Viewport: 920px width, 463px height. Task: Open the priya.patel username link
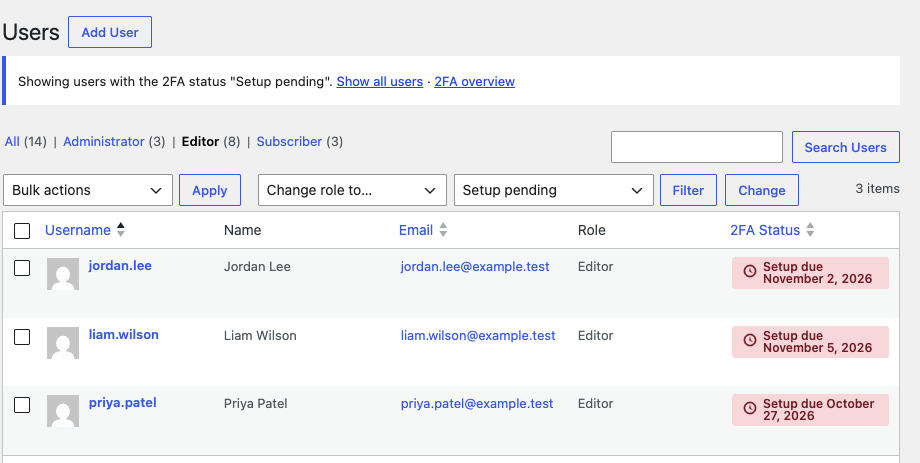[123, 403]
